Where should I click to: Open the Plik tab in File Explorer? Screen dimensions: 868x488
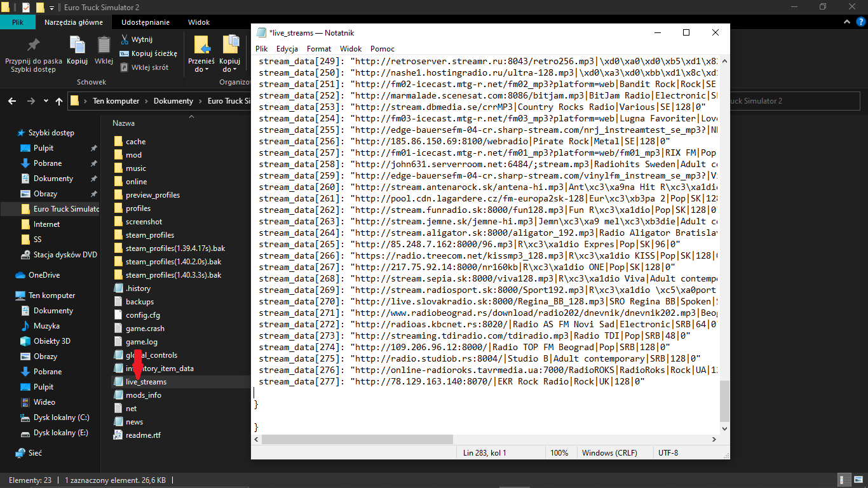tap(18, 22)
